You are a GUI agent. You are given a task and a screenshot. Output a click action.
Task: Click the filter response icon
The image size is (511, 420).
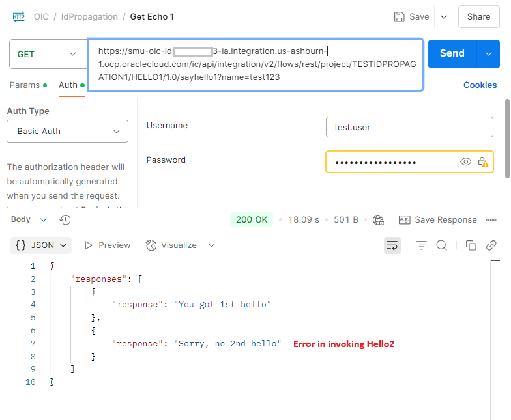tap(422, 245)
